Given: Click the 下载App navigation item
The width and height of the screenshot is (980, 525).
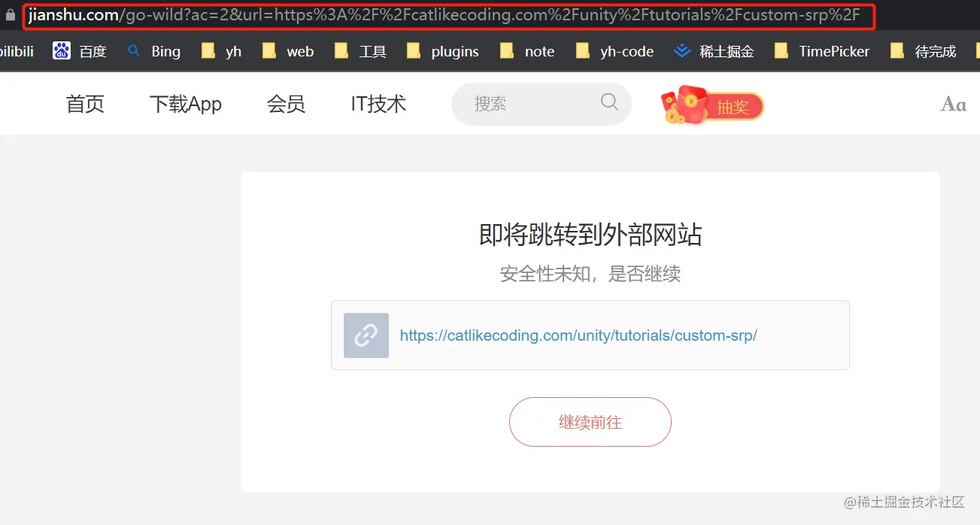Looking at the screenshot, I should click(x=185, y=105).
